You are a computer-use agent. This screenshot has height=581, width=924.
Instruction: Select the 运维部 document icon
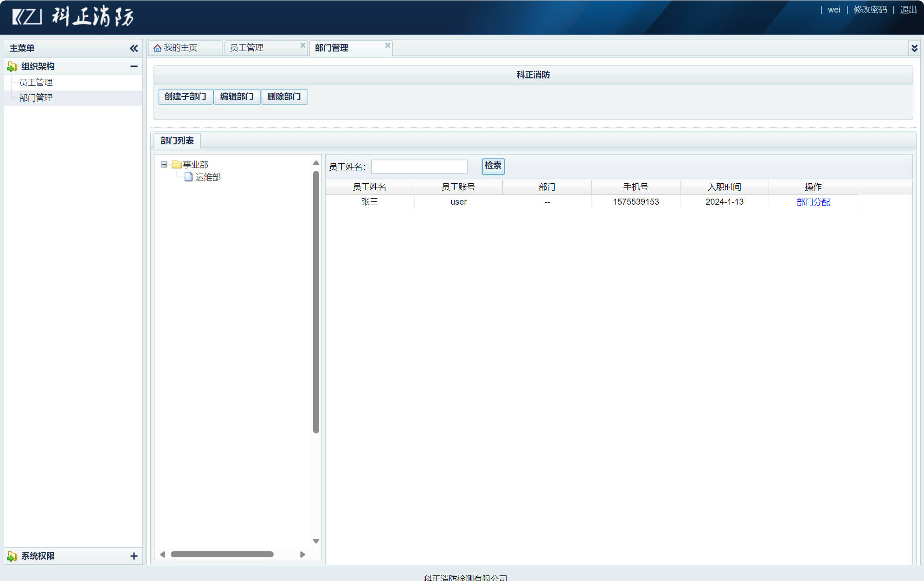(188, 177)
